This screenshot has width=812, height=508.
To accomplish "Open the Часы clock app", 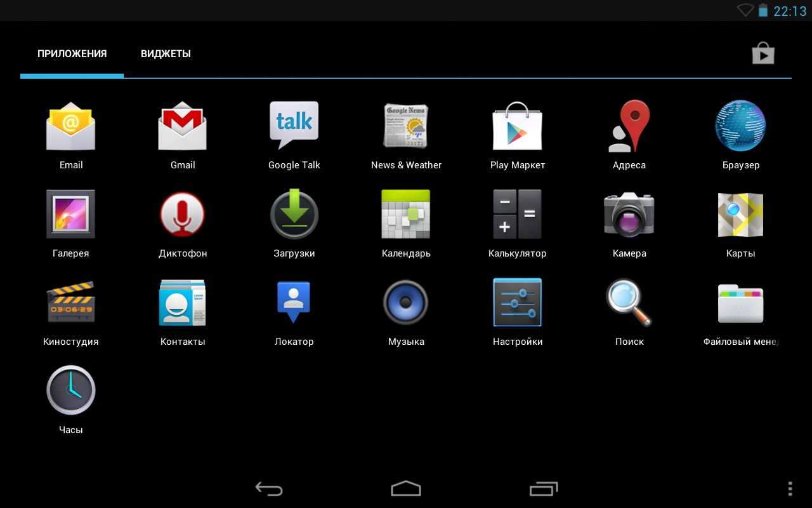I will coord(71,391).
